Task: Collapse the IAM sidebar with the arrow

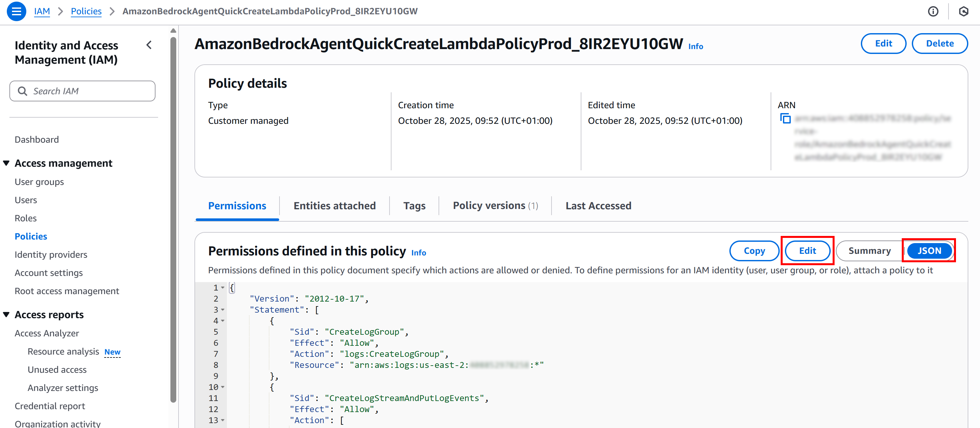Action: 149,45
